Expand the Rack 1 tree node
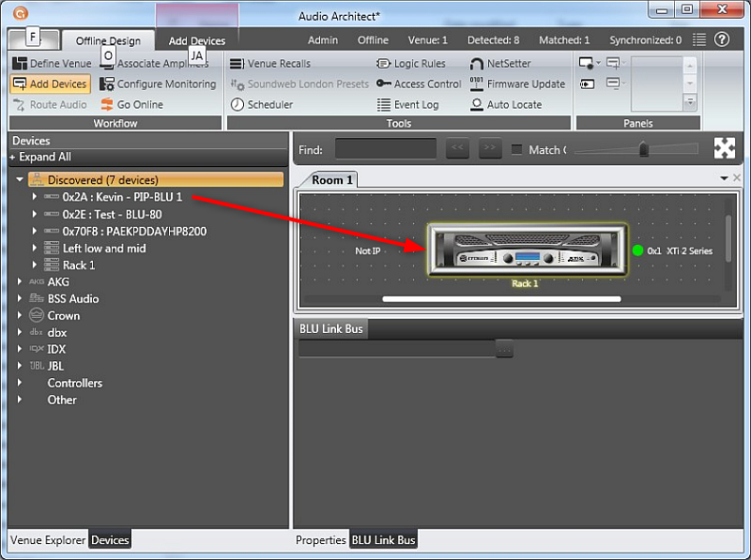 pyautogui.click(x=34, y=265)
